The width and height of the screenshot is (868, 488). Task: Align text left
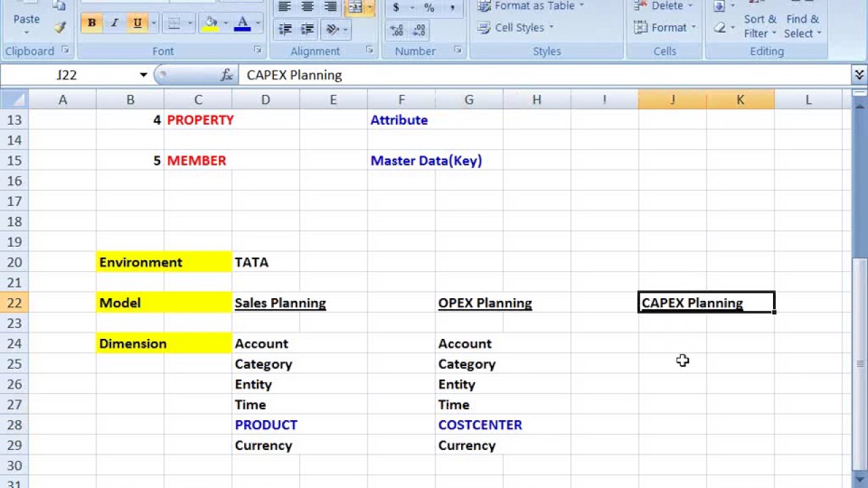[x=285, y=7]
